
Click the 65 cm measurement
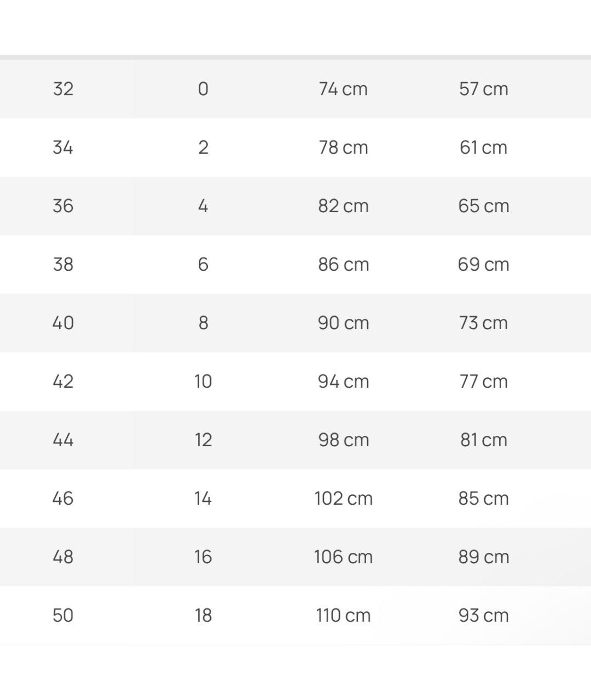(484, 206)
